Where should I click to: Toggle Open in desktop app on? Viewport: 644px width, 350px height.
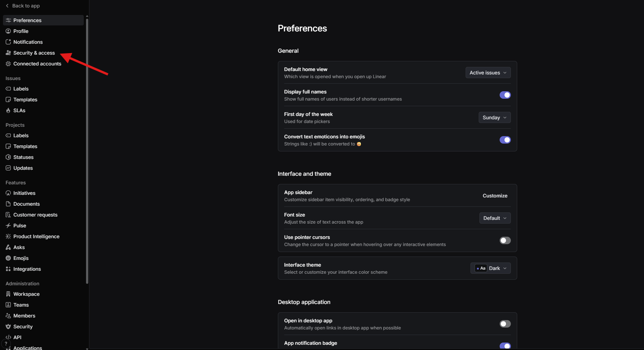click(505, 324)
